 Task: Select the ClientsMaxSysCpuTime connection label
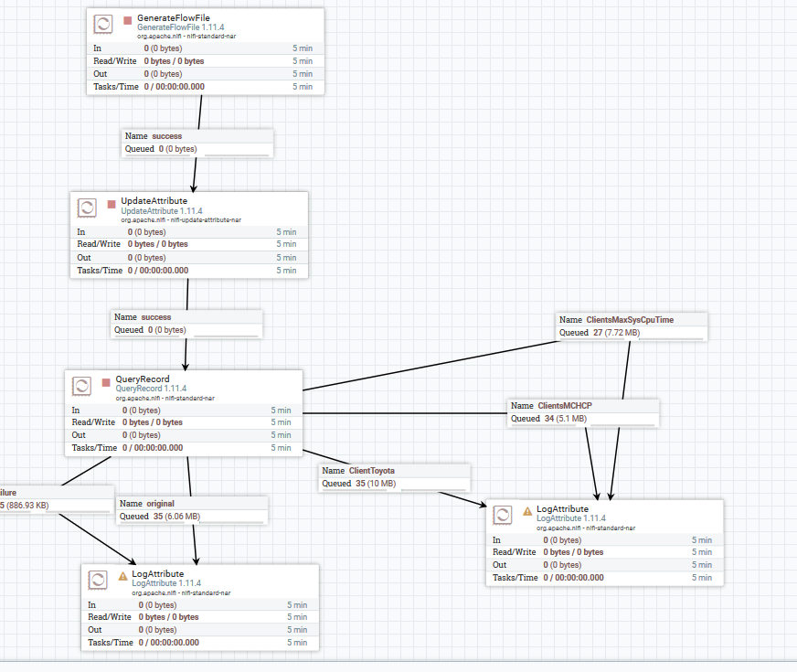632,326
